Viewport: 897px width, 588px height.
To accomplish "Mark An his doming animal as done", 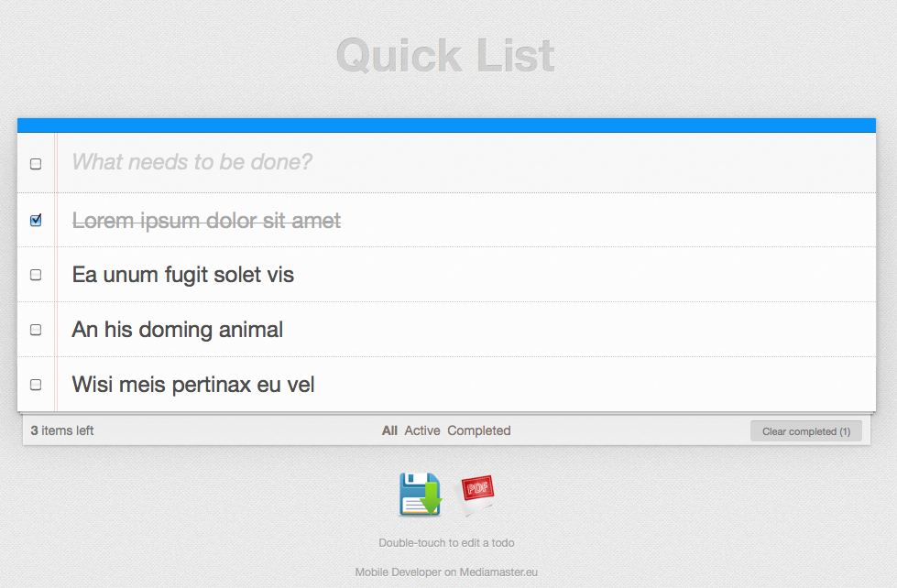I will 36,330.
